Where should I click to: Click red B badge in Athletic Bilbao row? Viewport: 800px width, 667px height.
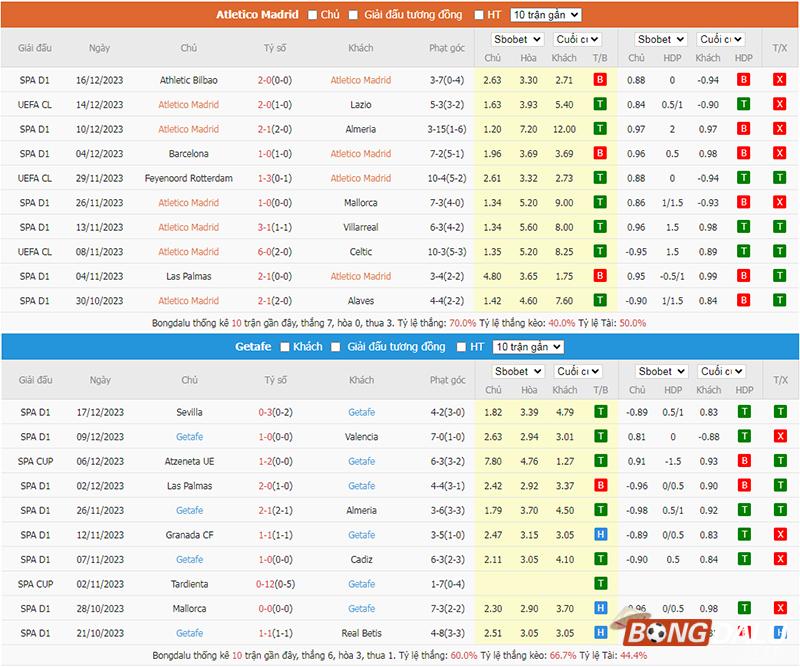coord(600,80)
